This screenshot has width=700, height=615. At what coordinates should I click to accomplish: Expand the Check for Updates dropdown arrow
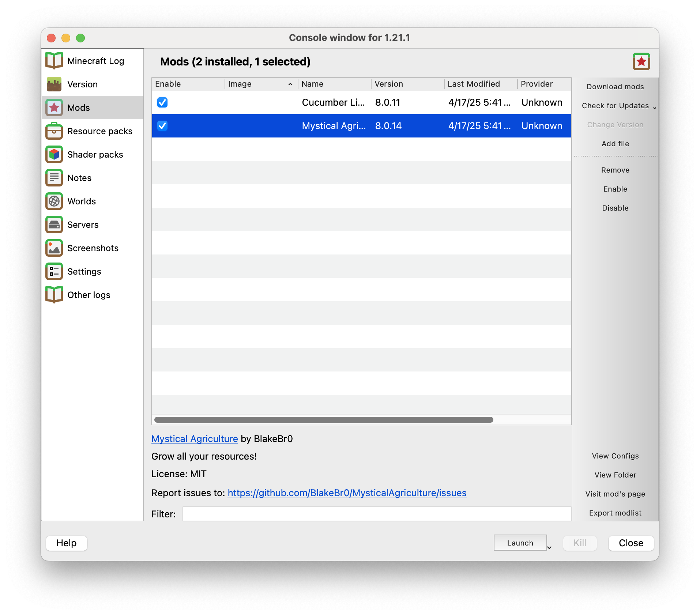pyautogui.click(x=654, y=107)
